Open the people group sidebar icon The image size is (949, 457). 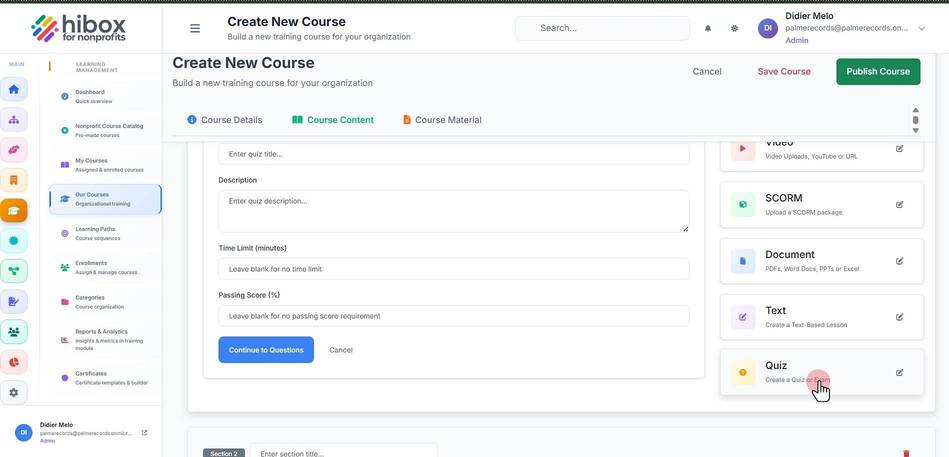(13, 331)
